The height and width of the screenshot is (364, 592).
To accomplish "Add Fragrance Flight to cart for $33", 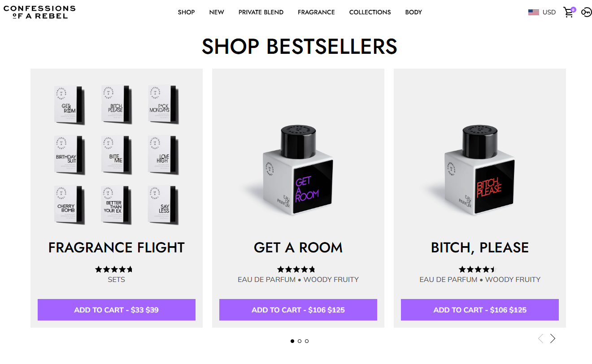I will coord(116,310).
